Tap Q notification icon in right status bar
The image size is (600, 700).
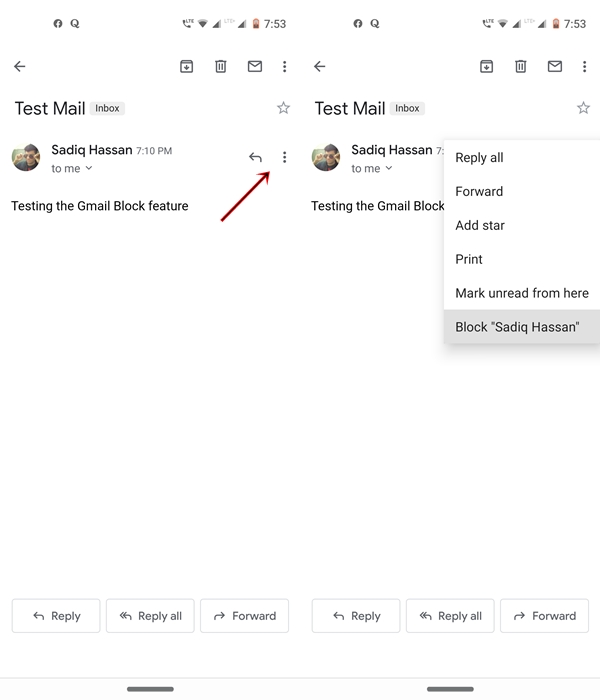(375, 23)
